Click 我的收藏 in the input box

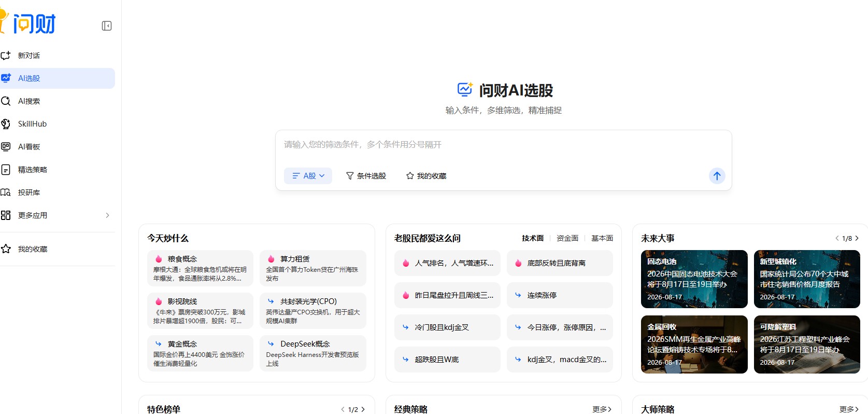click(x=426, y=176)
